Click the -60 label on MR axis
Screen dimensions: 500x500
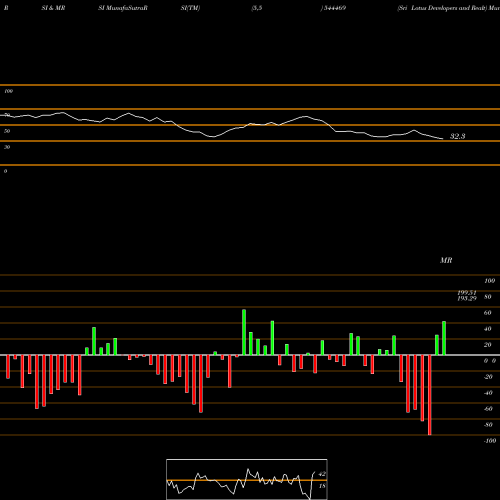[488, 409]
